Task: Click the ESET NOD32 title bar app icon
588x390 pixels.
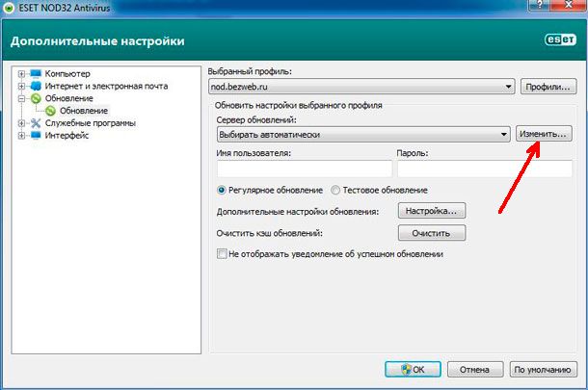Action: click(9, 8)
